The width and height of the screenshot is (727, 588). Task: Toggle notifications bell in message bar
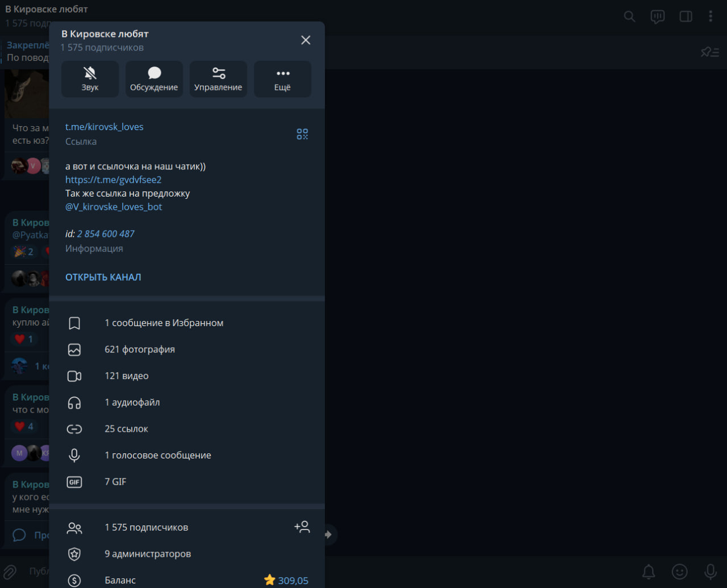[649, 571]
